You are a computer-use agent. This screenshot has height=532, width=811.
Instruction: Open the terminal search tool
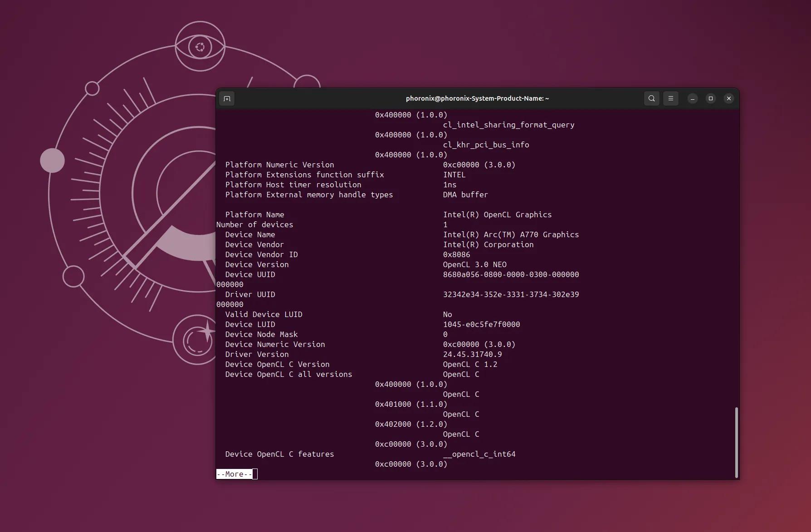pyautogui.click(x=651, y=98)
